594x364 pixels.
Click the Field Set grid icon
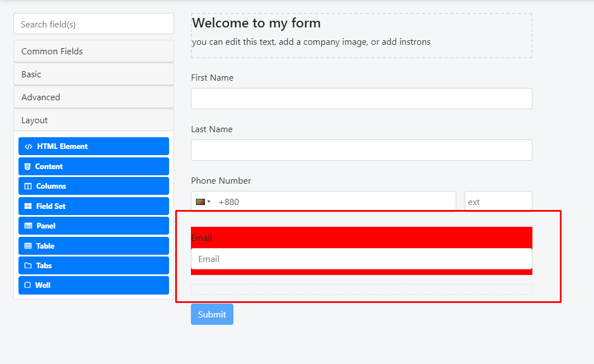28,206
